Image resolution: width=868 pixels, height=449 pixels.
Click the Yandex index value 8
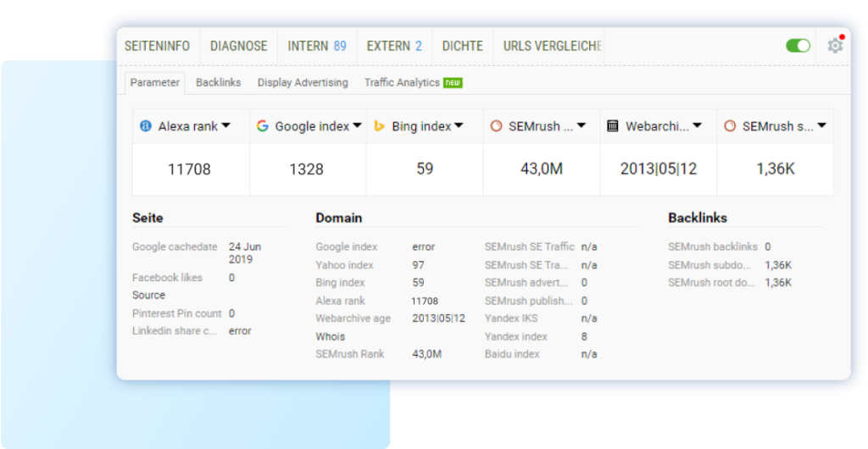584,337
